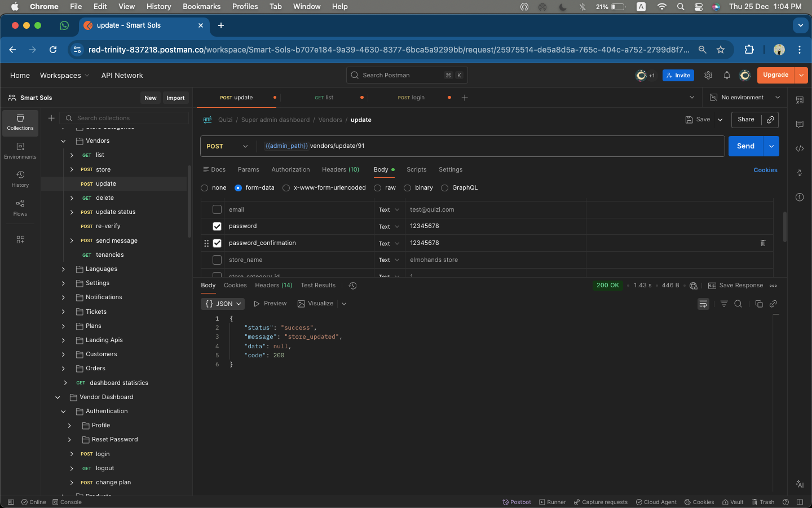Open the JSON response format dropdown

pyautogui.click(x=223, y=304)
